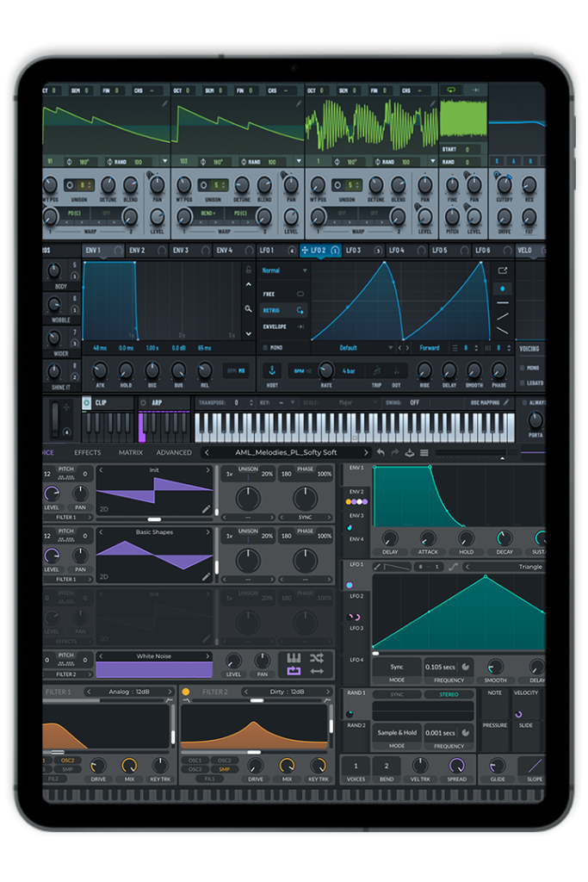Screen dimensions: 588x882
Task: Click OSC MAPPING pencil icon
Action: click(x=506, y=402)
